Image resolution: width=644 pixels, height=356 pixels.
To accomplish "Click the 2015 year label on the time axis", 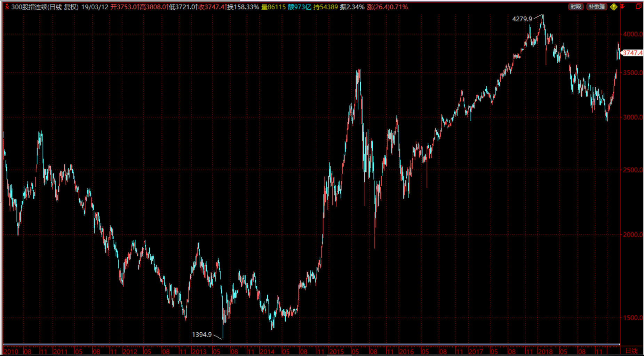I will click(336, 351).
